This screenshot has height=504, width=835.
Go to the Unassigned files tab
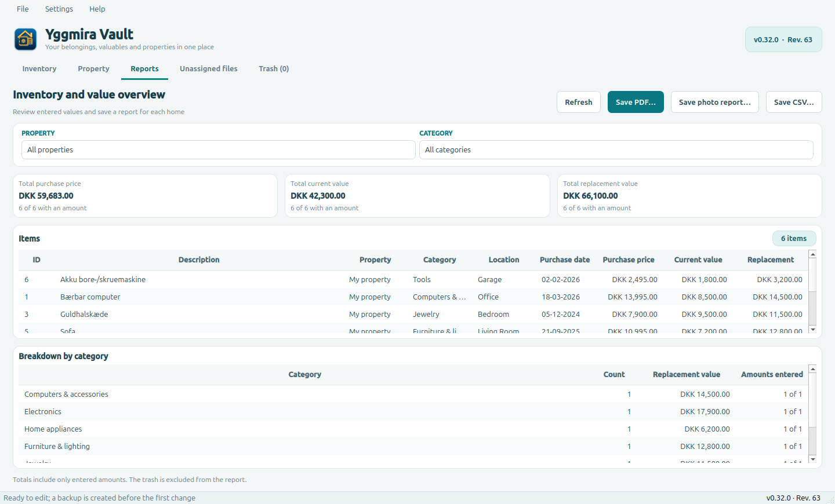209,69
